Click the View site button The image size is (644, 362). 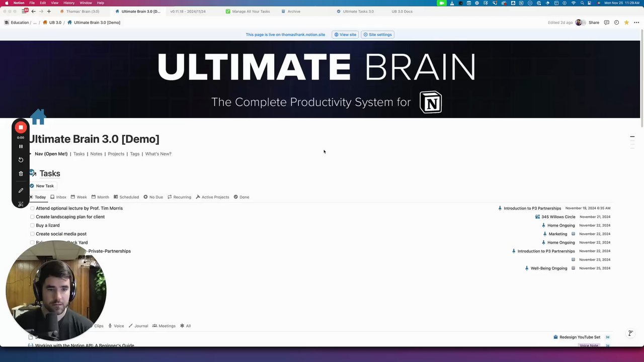pos(345,35)
